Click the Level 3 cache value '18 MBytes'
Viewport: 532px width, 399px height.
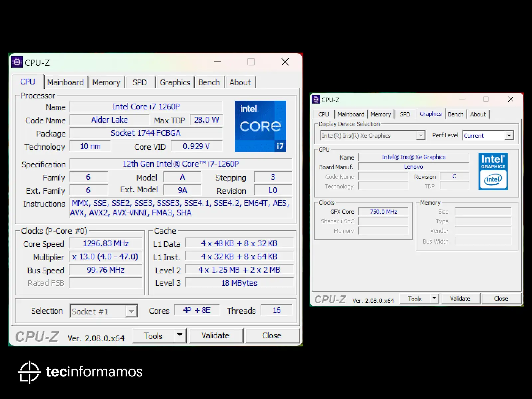pyautogui.click(x=239, y=283)
